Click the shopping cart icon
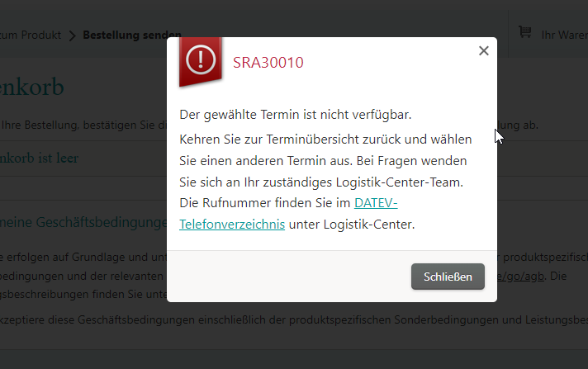 click(524, 32)
